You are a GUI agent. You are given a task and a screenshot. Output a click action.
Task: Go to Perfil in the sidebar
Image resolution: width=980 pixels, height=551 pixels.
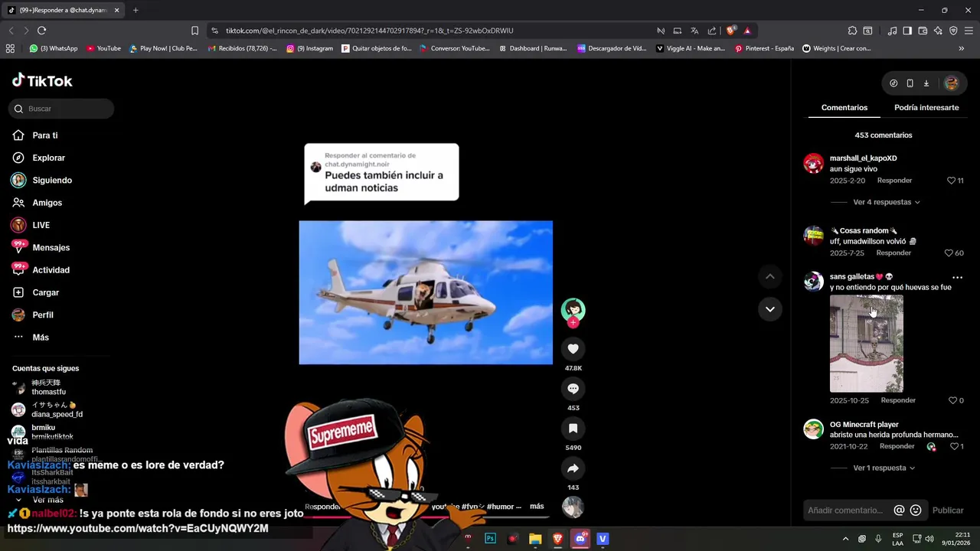33,315
